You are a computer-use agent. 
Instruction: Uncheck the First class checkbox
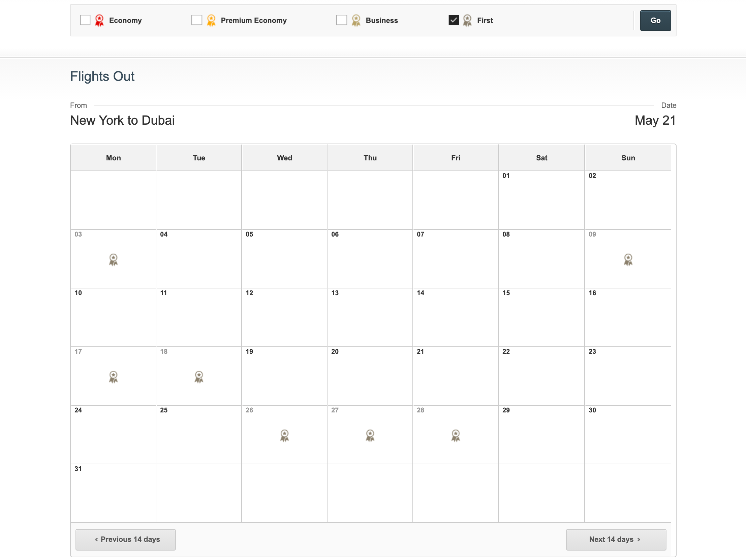tap(454, 20)
